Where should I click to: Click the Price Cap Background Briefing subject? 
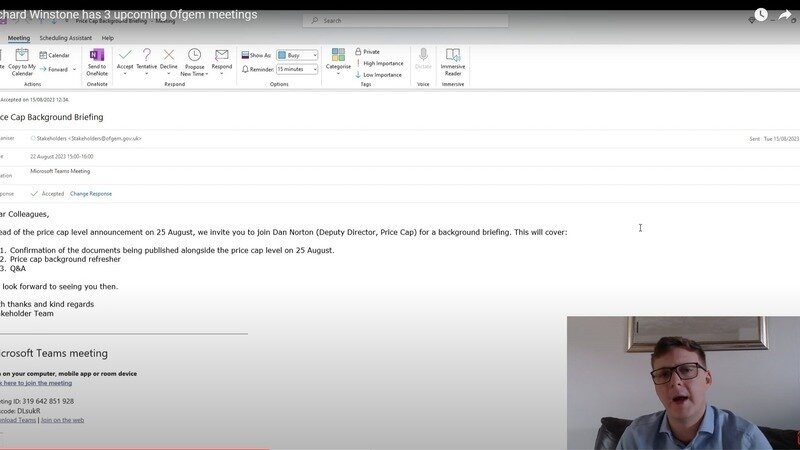pyautogui.click(x=52, y=117)
